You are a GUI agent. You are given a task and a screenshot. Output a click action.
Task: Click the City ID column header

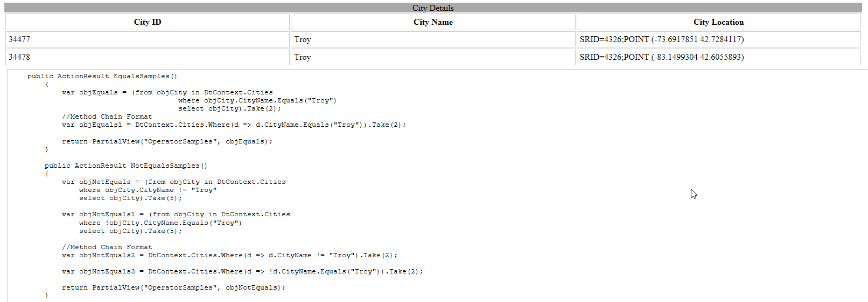pos(148,22)
